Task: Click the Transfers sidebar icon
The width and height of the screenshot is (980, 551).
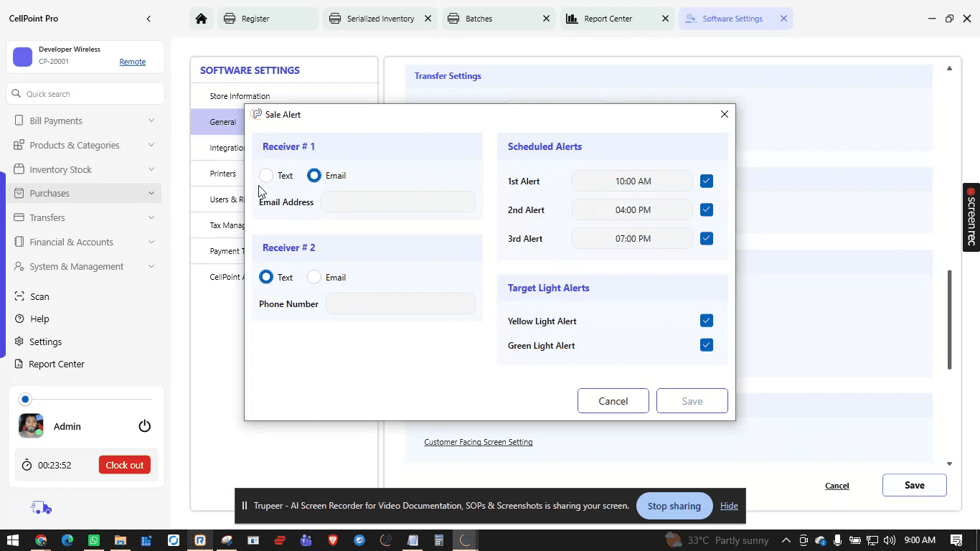Action: click(19, 217)
